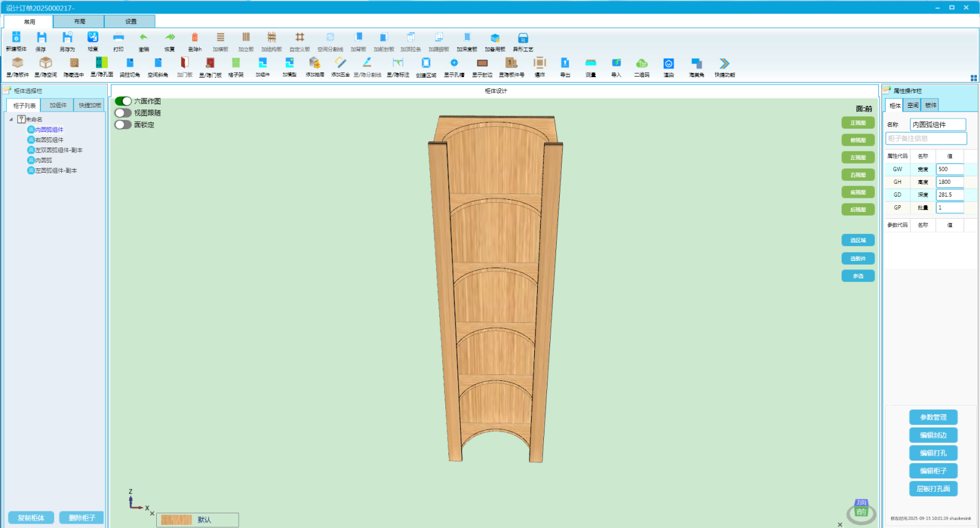Click the 宽度 value field showing 500

[949, 169]
